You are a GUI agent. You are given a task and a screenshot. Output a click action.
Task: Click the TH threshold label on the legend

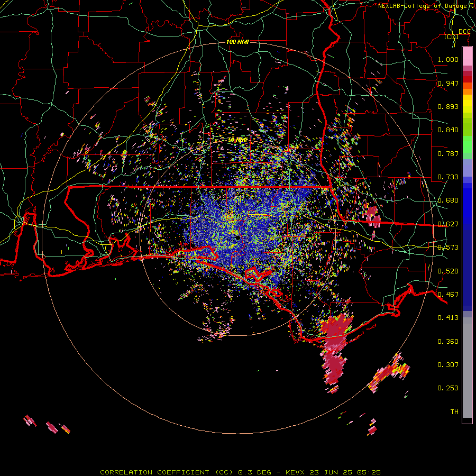[x=454, y=412]
